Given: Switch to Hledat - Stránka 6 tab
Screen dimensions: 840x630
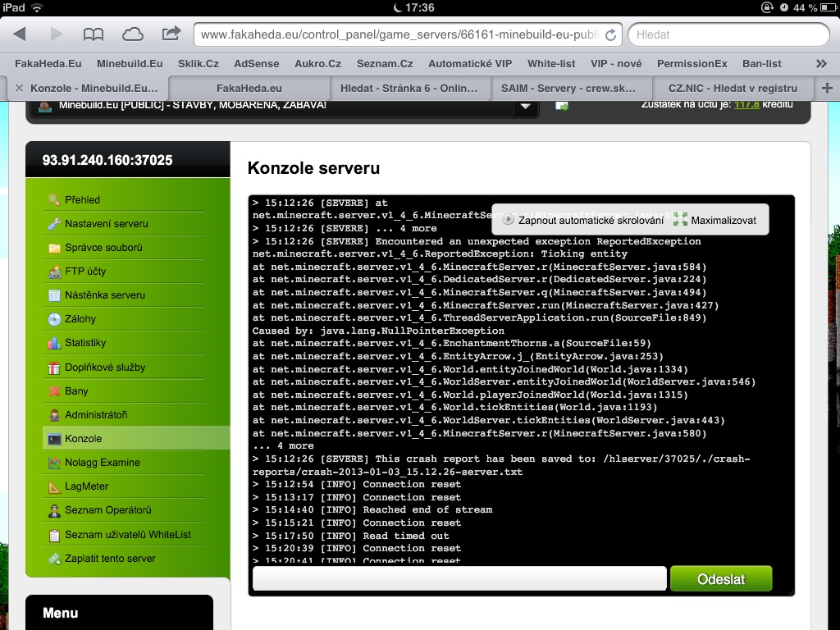Looking at the screenshot, I should [x=409, y=89].
